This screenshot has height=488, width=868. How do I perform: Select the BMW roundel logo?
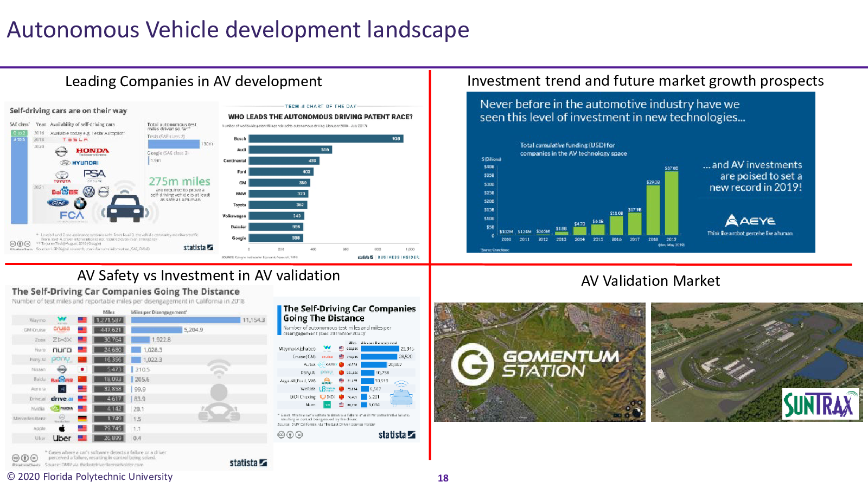pos(80,204)
